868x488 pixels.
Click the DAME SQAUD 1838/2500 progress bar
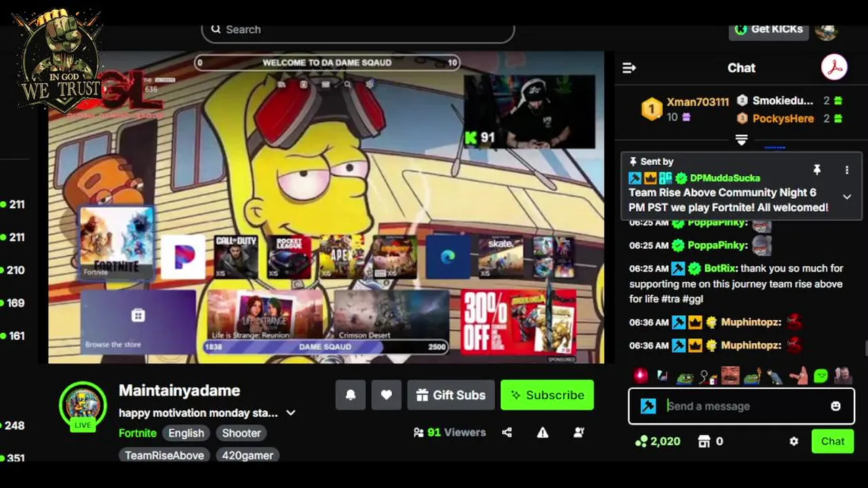pyautogui.click(x=326, y=346)
